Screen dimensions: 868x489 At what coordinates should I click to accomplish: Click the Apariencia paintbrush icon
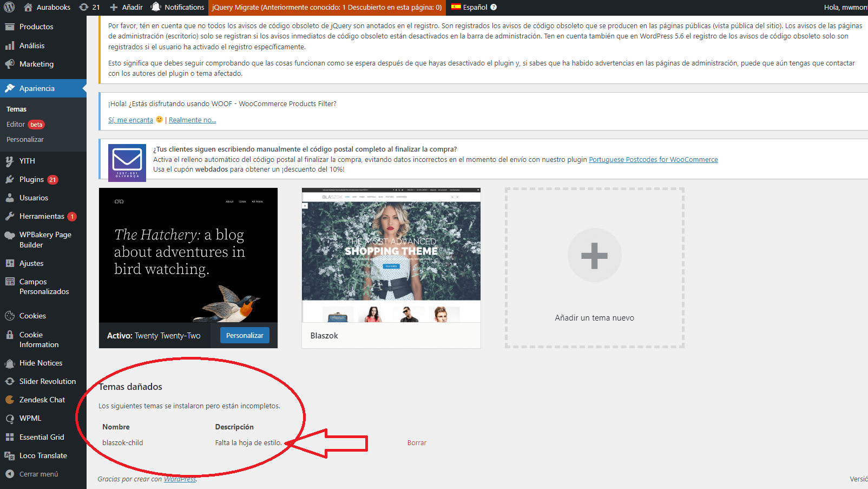point(10,88)
